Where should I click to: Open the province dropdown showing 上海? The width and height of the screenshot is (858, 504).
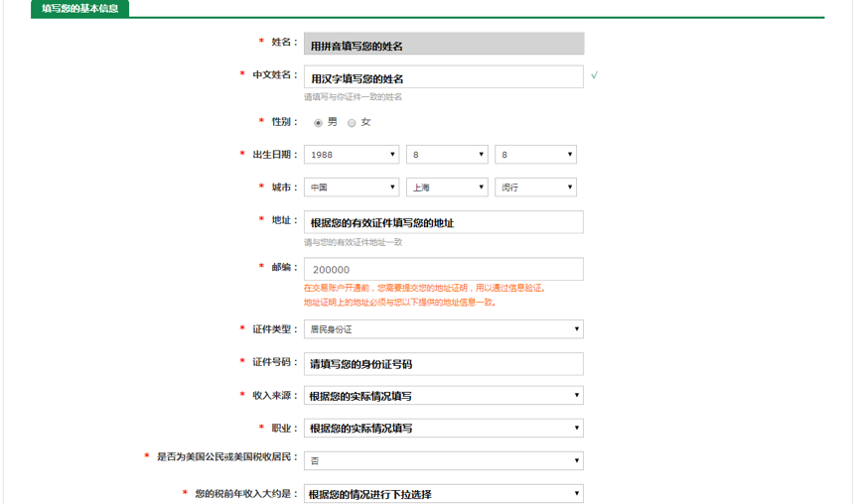(447, 188)
